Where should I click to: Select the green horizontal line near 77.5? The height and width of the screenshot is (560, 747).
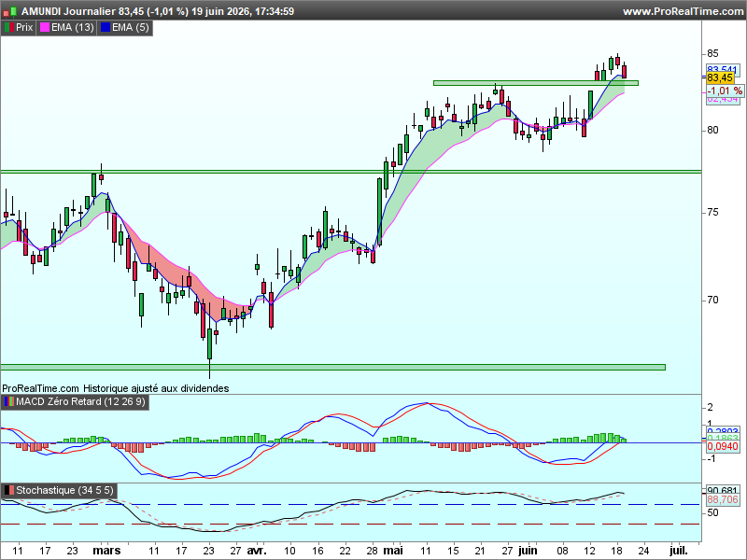point(351,172)
